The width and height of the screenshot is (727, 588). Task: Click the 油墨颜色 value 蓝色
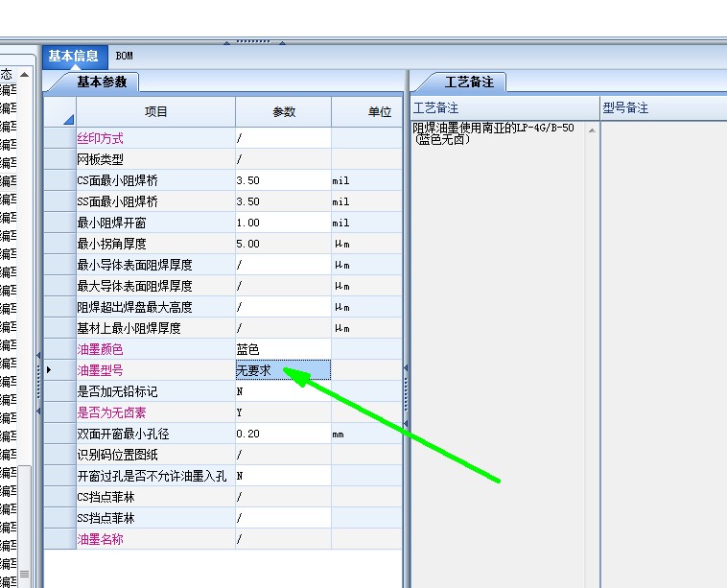(x=283, y=349)
